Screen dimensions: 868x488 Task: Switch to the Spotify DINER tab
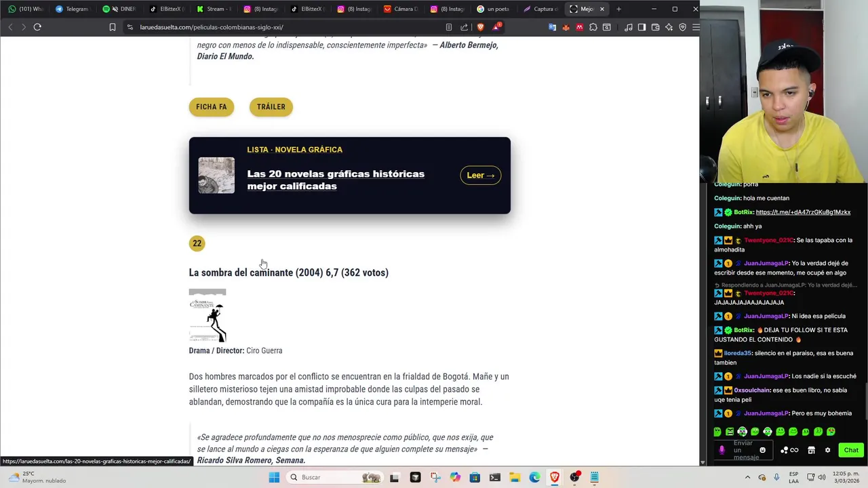119,9
